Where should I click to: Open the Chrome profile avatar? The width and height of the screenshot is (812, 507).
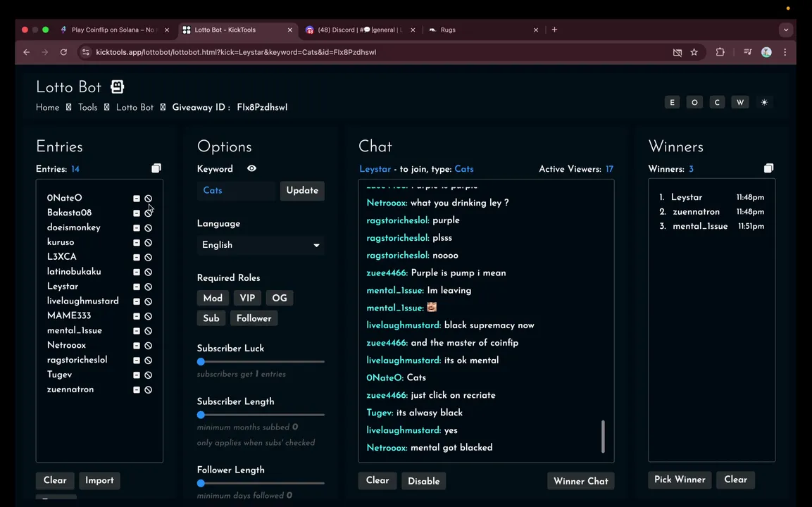[766, 52]
